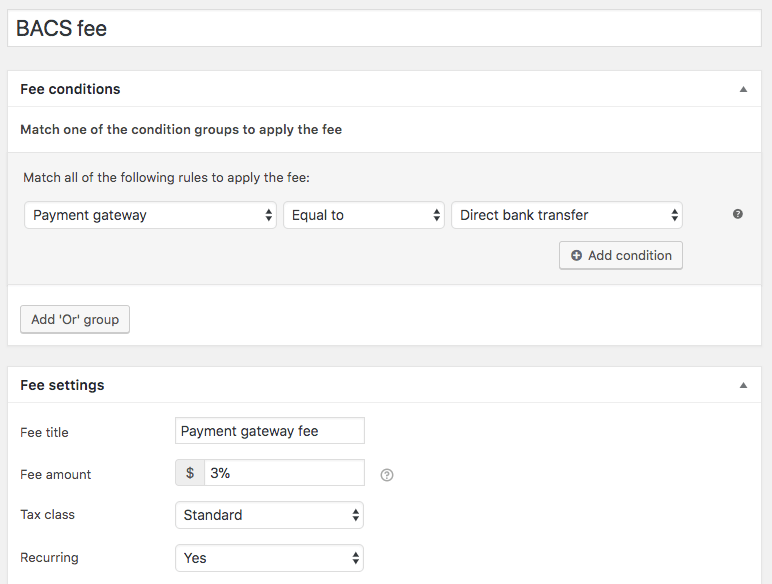The image size is (772, 584).
Task: Collapse the Fee settings panel arrow
Action: (743, 385)
